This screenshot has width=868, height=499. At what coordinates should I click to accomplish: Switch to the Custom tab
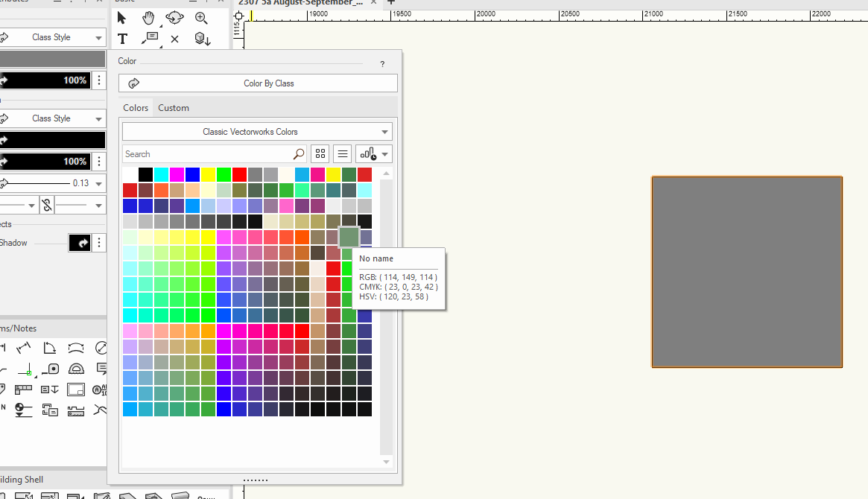click(x=174, y=107)
